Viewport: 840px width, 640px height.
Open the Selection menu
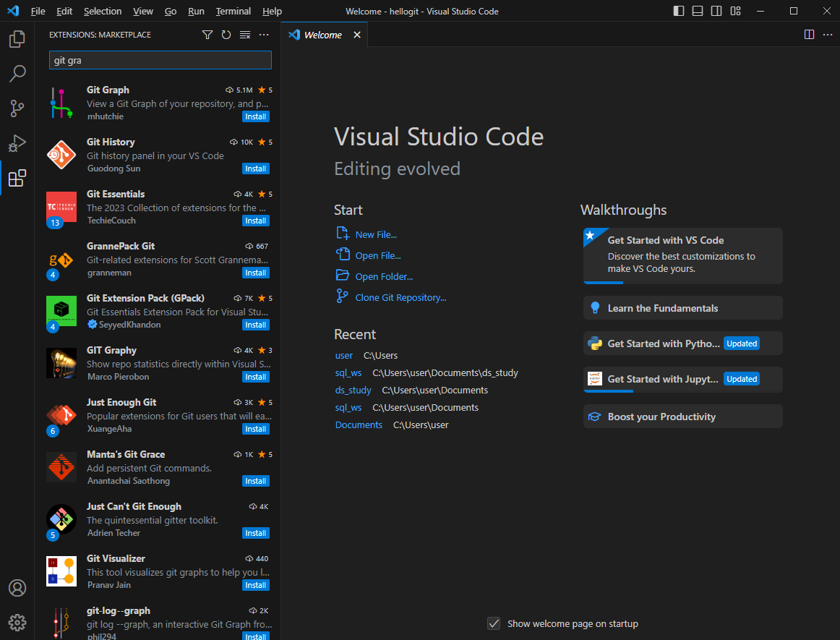103,12
